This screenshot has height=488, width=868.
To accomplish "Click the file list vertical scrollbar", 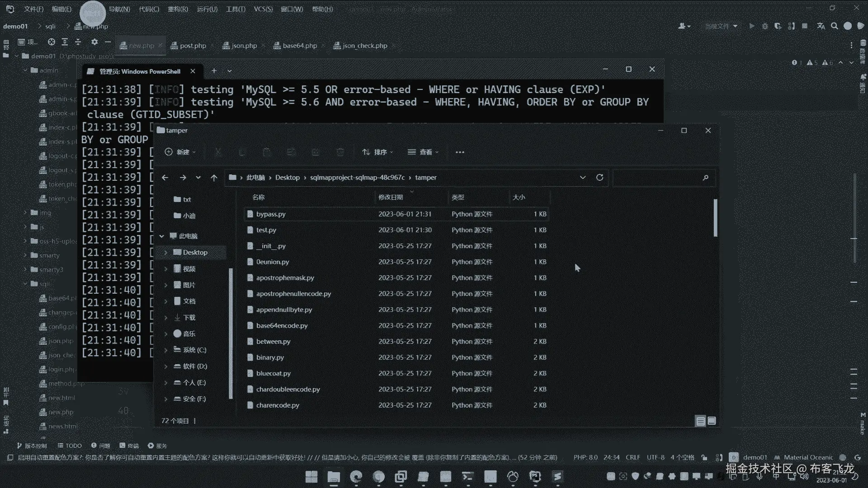I will [715, 218].
